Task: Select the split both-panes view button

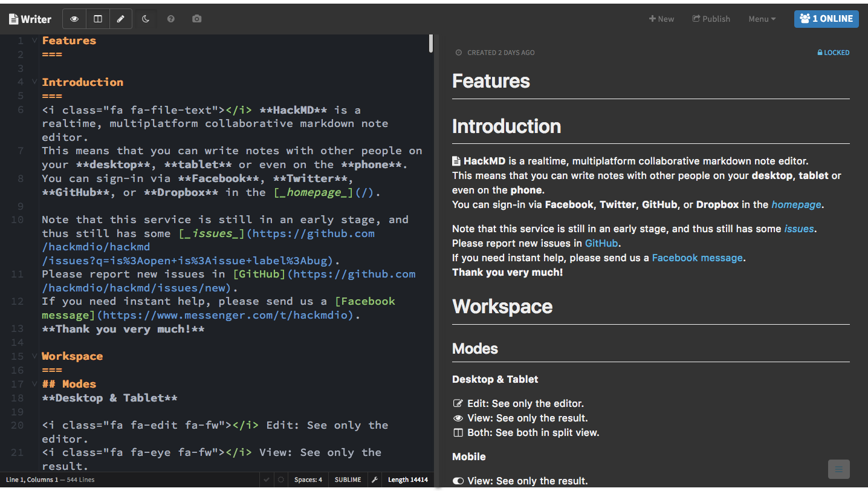Action: click(x=98, y=19)
